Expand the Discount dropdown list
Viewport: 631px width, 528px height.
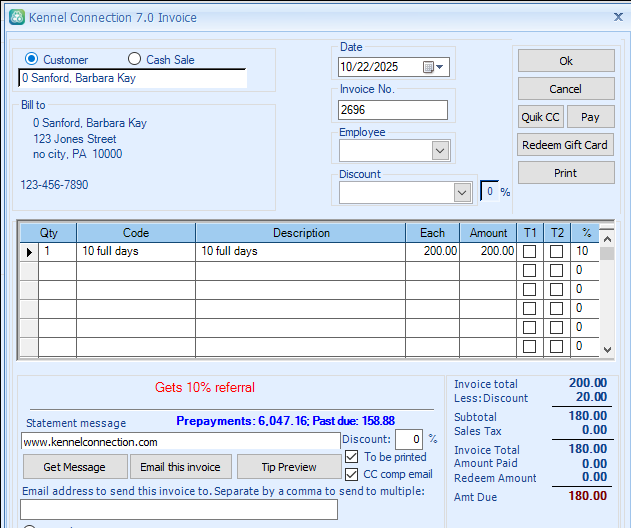(462, 192)
